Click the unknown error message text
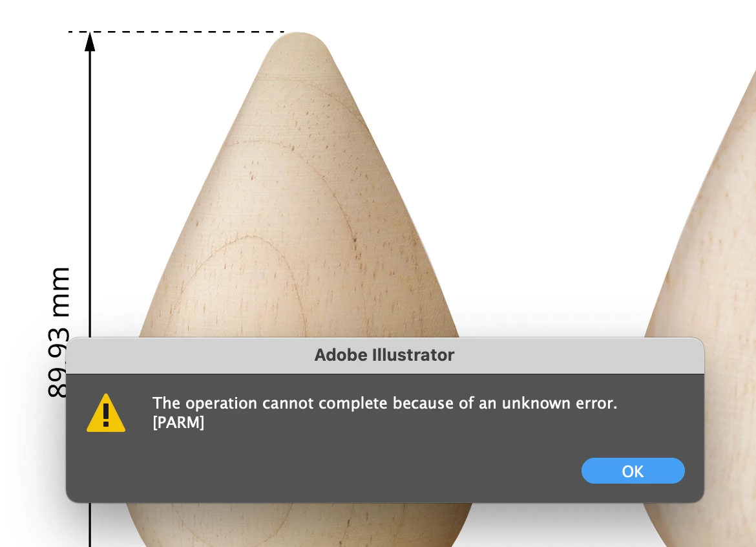 384,403
